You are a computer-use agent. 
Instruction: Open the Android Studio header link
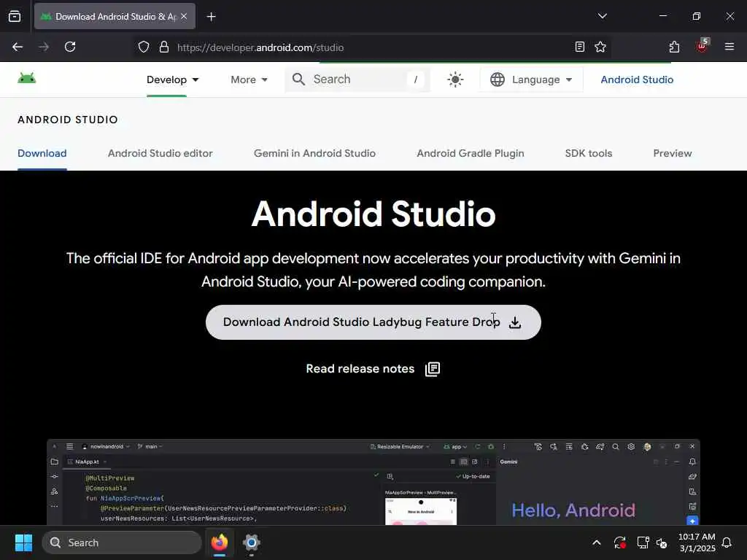pyautogui.click(x=636, y=79)
